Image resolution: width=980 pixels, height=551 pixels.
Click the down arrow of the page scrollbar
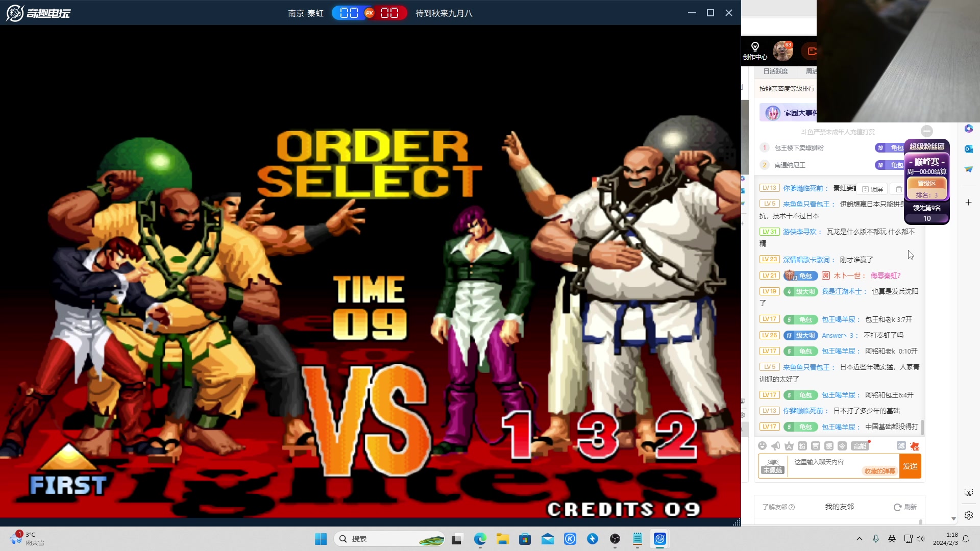(953, 518)
